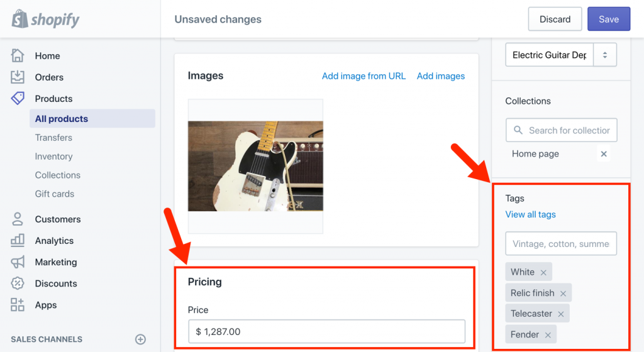Click the Add image from URL link
This screenshot has height=352, width=644.
pyautogui.click(x=364, y=76)
